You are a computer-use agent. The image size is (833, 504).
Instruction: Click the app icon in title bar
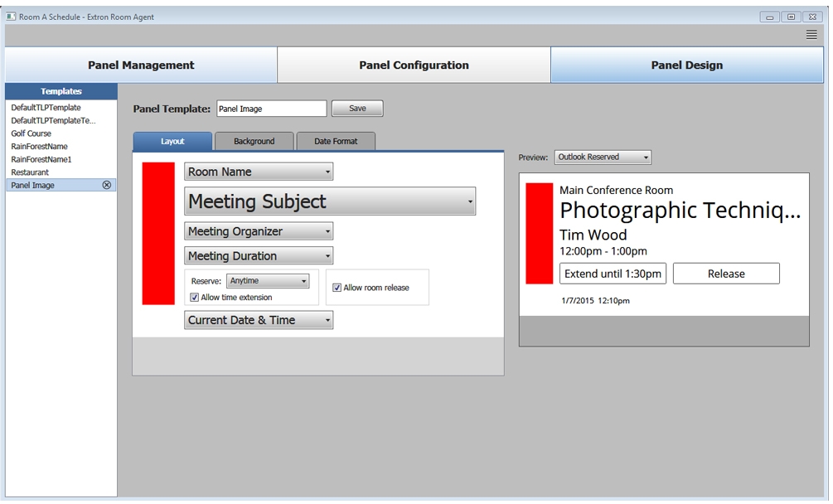click(x=12, y=17)
